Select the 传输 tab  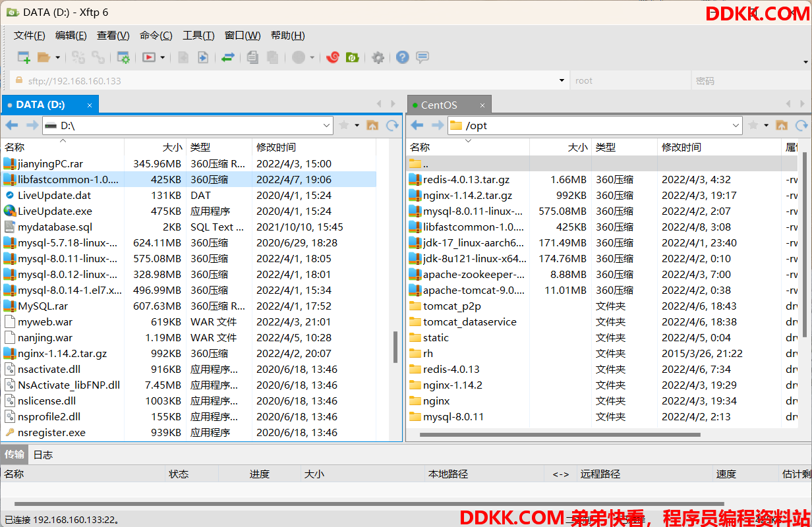click(14, 455)
